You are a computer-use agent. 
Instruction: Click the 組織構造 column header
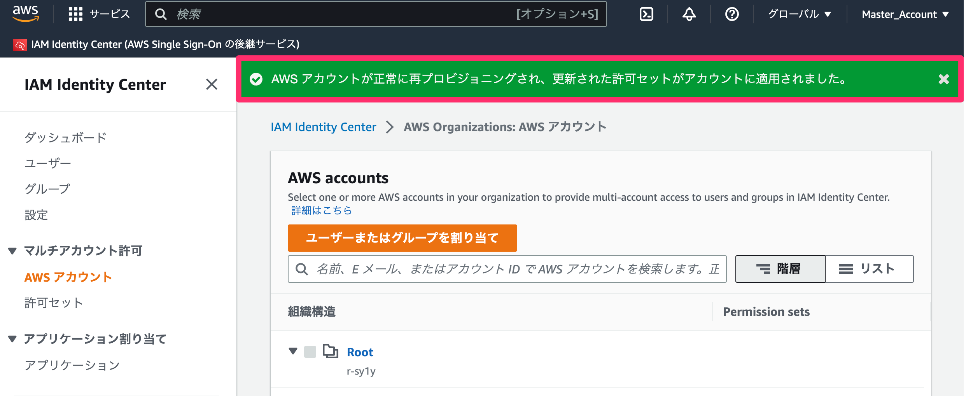(x=311, y=312)
